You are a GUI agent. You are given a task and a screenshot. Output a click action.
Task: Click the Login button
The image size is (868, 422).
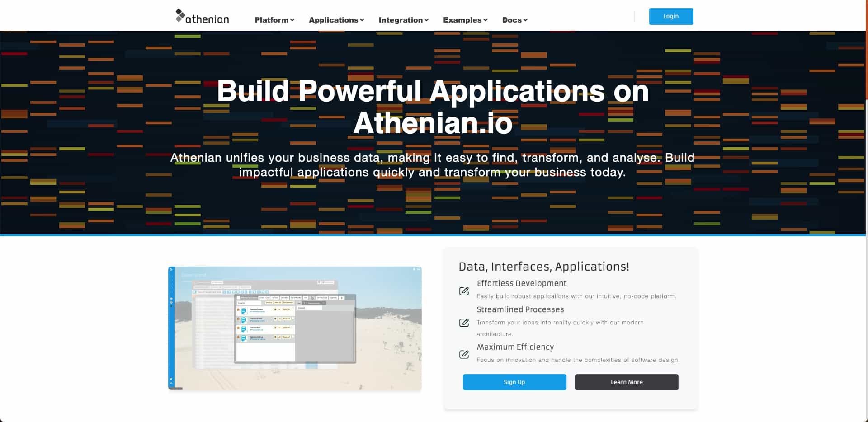coord(671,16)
